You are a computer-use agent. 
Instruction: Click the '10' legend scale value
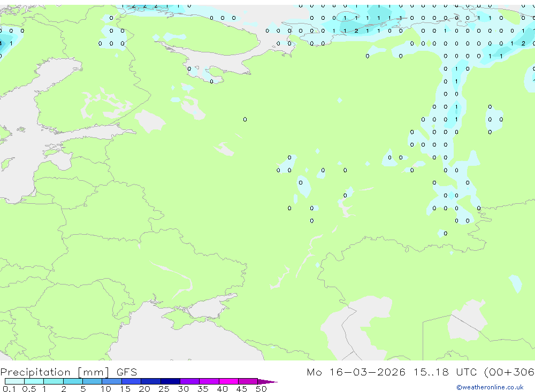coord(106,389)
